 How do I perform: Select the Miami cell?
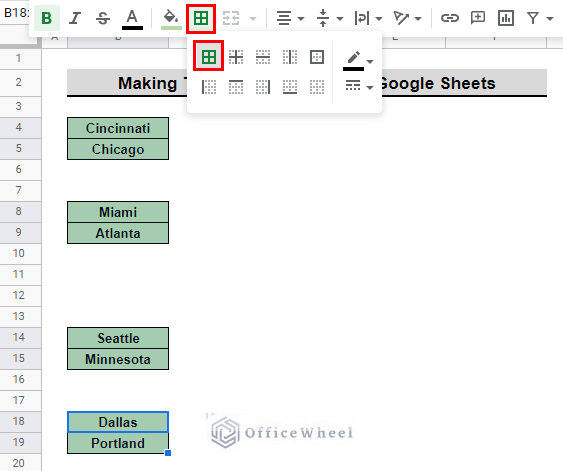(x=118, y=212)
